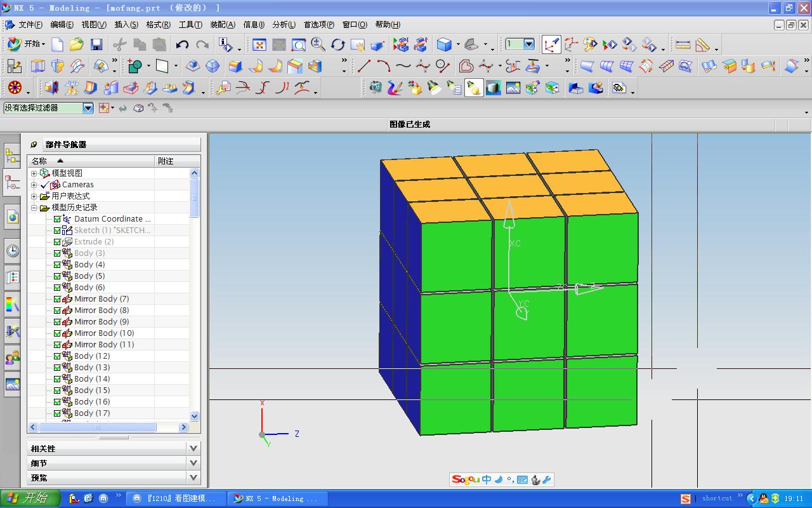The image size is (812, 508).
Task: Select the Zoom window magnifier icon
Action: 298,44
